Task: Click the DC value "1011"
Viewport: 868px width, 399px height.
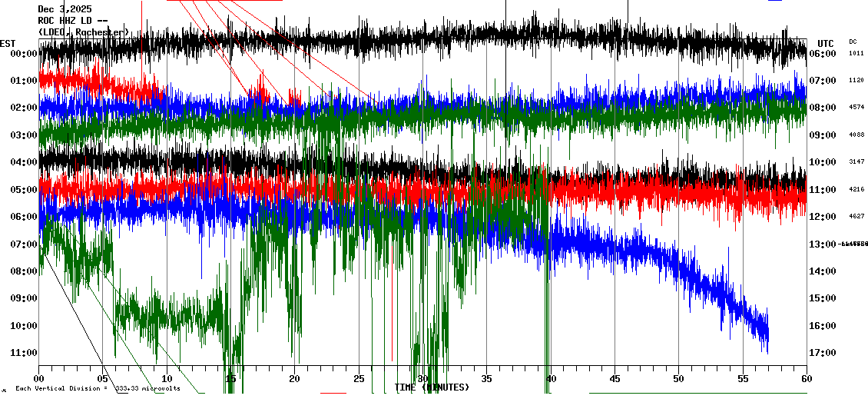Action: click(x=856, y=54)
